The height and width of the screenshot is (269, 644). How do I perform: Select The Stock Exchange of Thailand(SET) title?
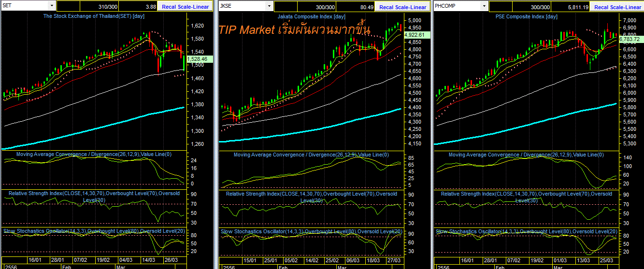pos(94,16)
